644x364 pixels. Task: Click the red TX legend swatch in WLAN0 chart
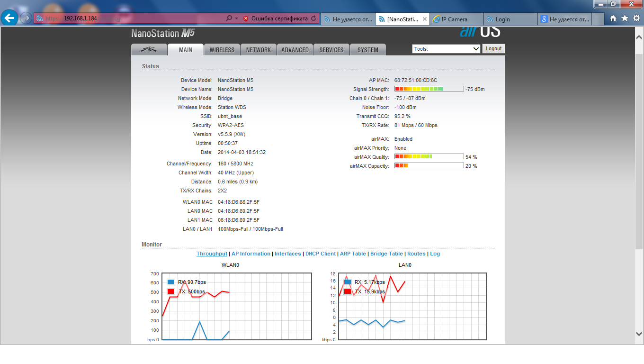pyautogui.click(x=171, y=291)
